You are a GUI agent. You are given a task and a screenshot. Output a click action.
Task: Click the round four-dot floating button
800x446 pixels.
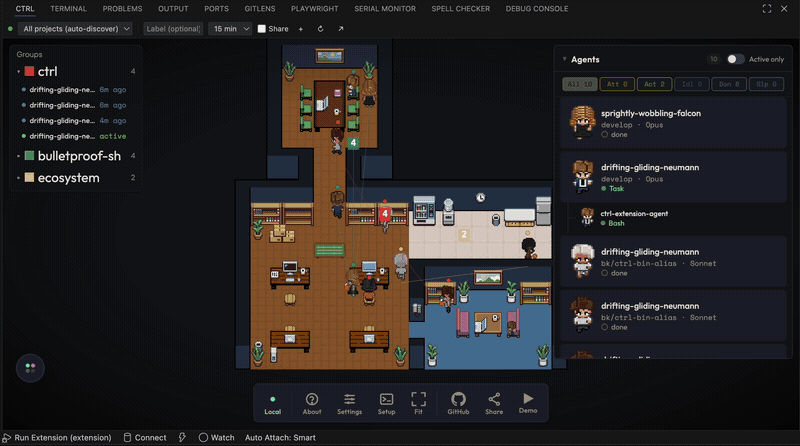click(30, 368)
